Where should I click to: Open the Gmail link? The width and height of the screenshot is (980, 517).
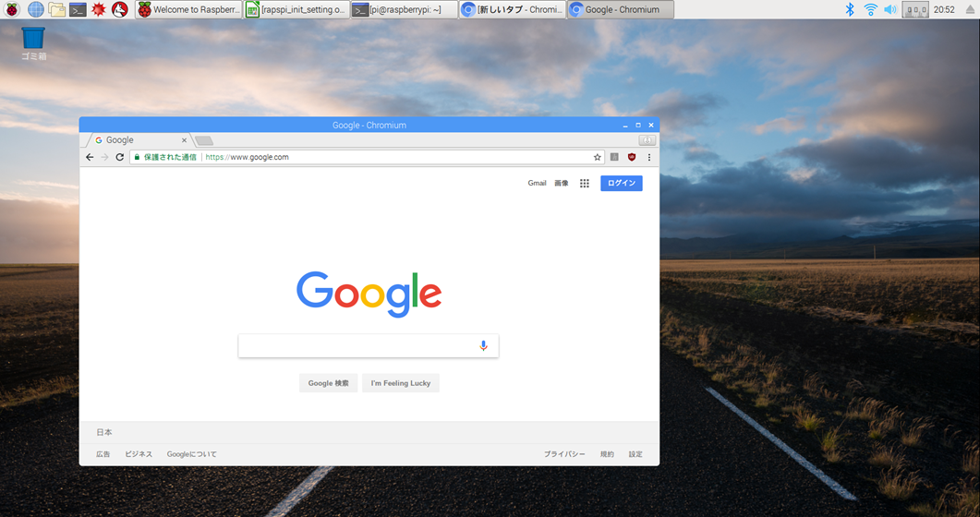tap(537, 183)
